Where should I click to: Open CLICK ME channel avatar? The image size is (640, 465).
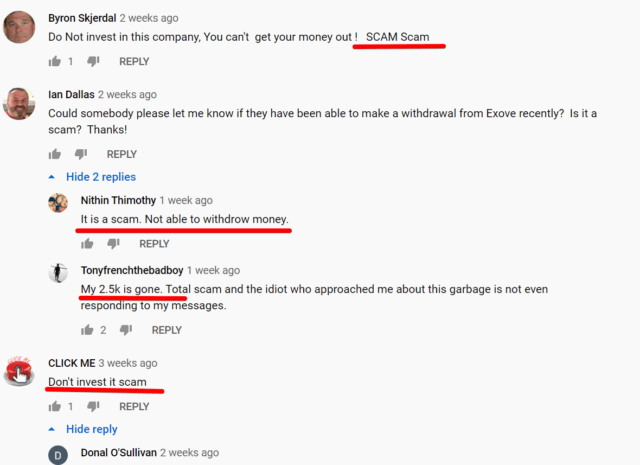coord(19,371)
